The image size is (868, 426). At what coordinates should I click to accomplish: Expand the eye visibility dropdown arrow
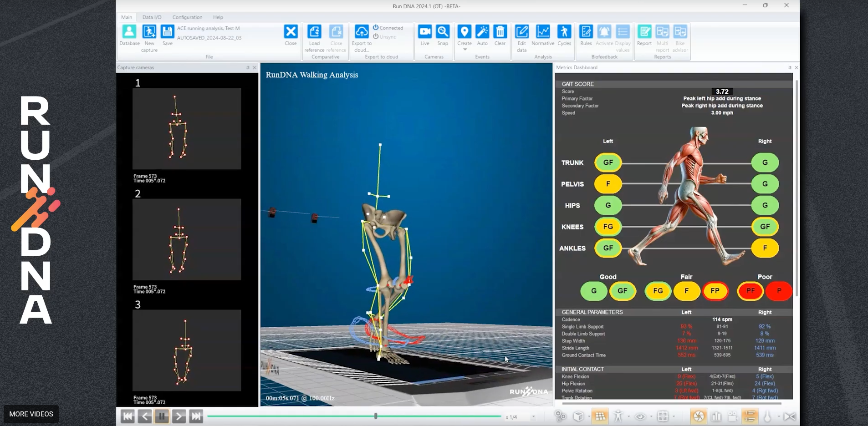click(651, 416)
